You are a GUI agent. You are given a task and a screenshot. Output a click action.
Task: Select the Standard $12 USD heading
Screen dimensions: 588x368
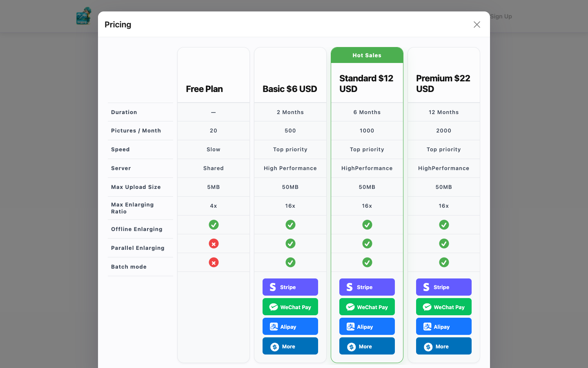(366, 83)
